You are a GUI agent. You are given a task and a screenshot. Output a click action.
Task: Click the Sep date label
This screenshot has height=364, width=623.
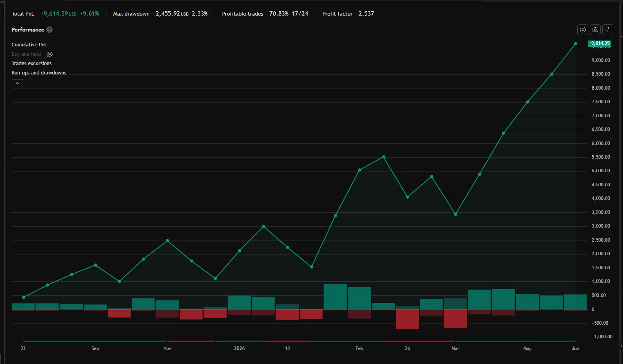tap(95, 348)
